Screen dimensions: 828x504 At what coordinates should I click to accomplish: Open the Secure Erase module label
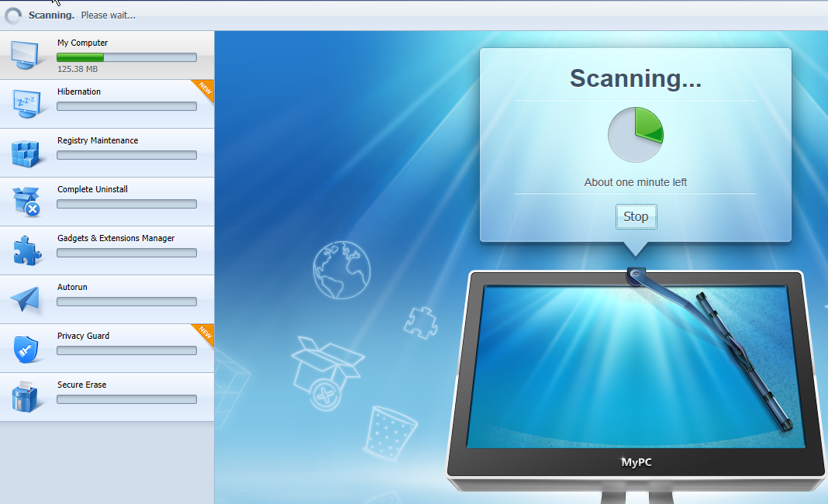pos(82,385)
